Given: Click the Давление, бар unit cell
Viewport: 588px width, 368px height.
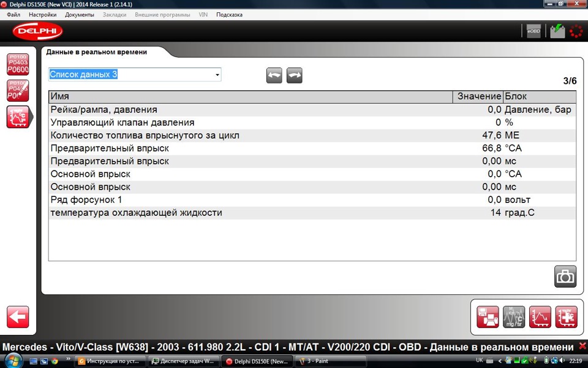Looking at the screenshot, I should click(538, 110).
